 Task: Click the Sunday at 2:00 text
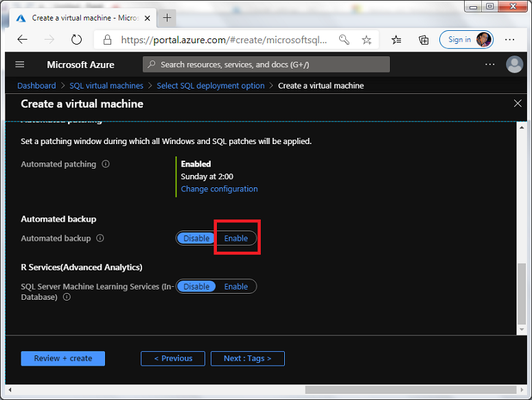tap(207, 176)
